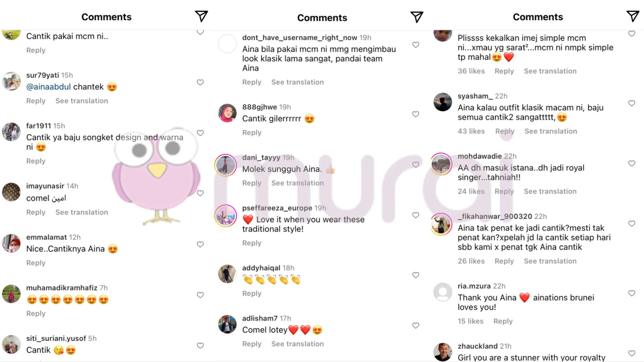Expand translation under dani_tayyy's comment

[298, 183]
